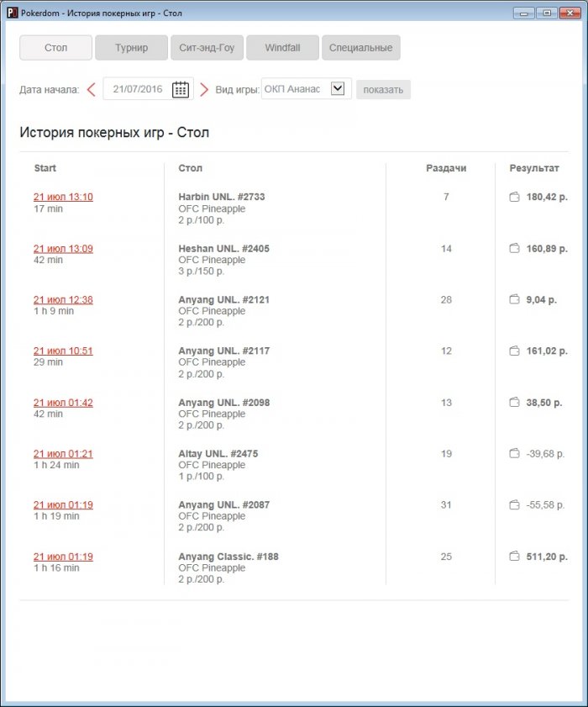The height and width of the screenshot is (707, 588).
Task: Switch to the Специальные tab
Action: click(x=361, y=48)
